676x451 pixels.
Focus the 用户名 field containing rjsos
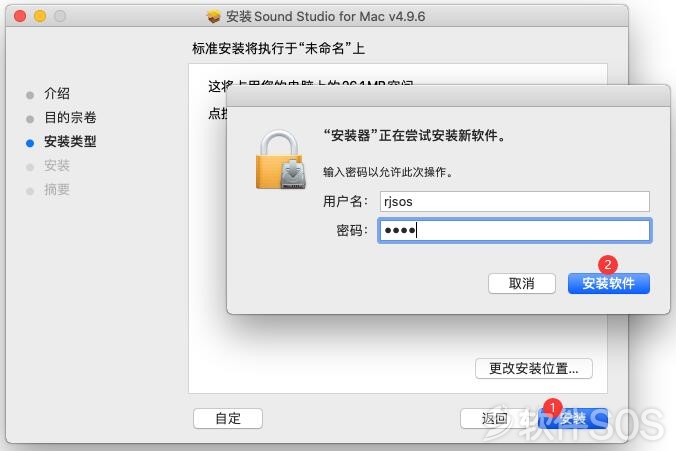coord(514,201)
